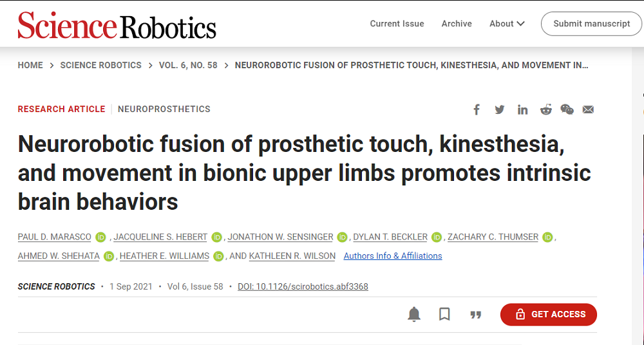Open Paul D. Marasco's ORCID icon
Viewport: 644px width, 345px height.
pos(100,237)
